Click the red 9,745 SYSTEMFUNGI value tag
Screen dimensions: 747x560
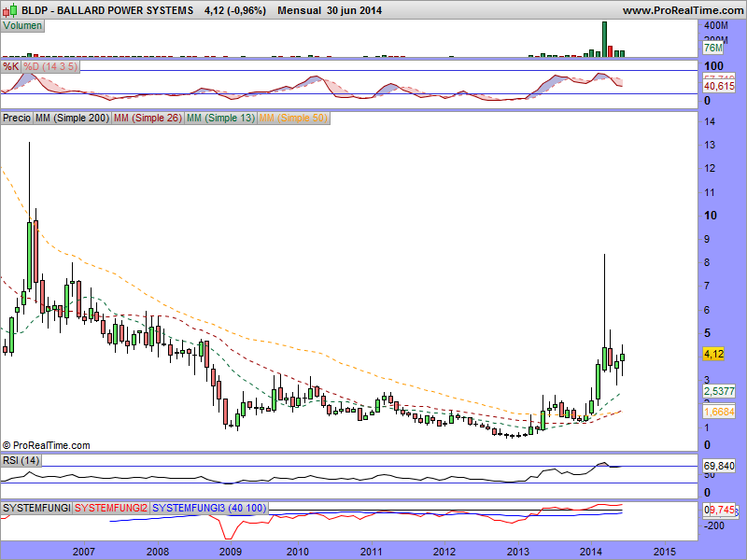pos(722,510)
